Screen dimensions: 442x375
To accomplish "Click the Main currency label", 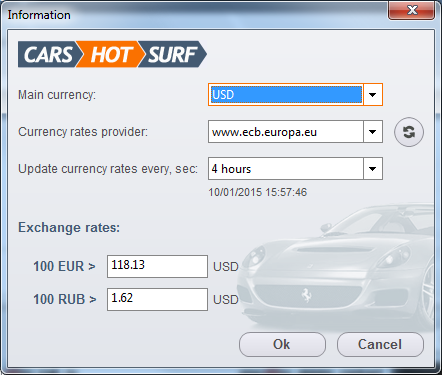I will (57, 95).
